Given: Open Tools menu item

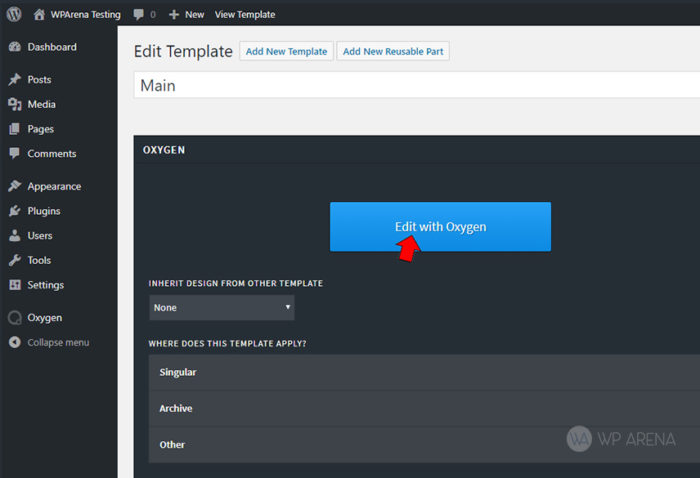Looking at the screenshot, I should (x=39, y=260).
